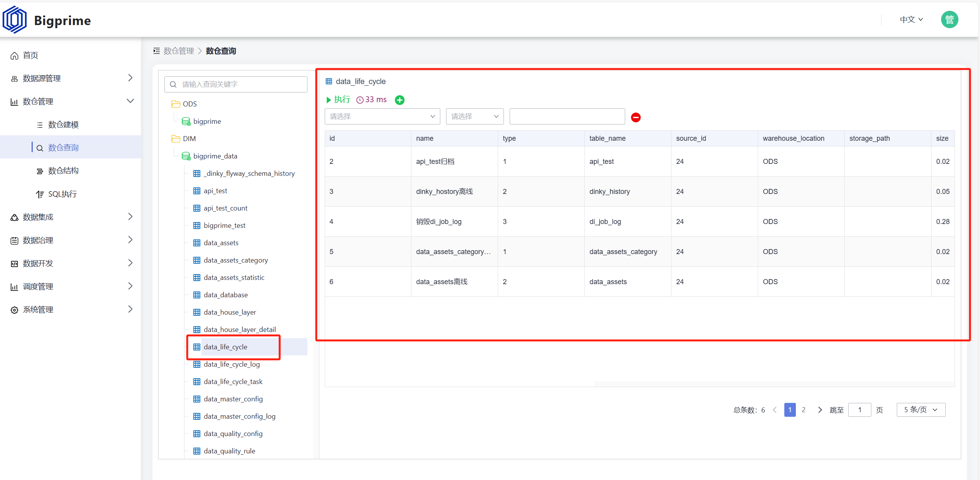This screenshot has height=480, width=980.
Task: Click the 销毁di_job_log name cell
Action: tap(455, 222)
